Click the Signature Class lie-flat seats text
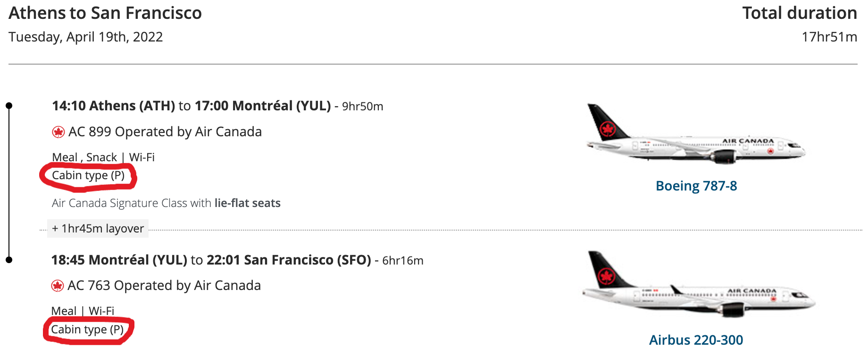 [166, 203]
